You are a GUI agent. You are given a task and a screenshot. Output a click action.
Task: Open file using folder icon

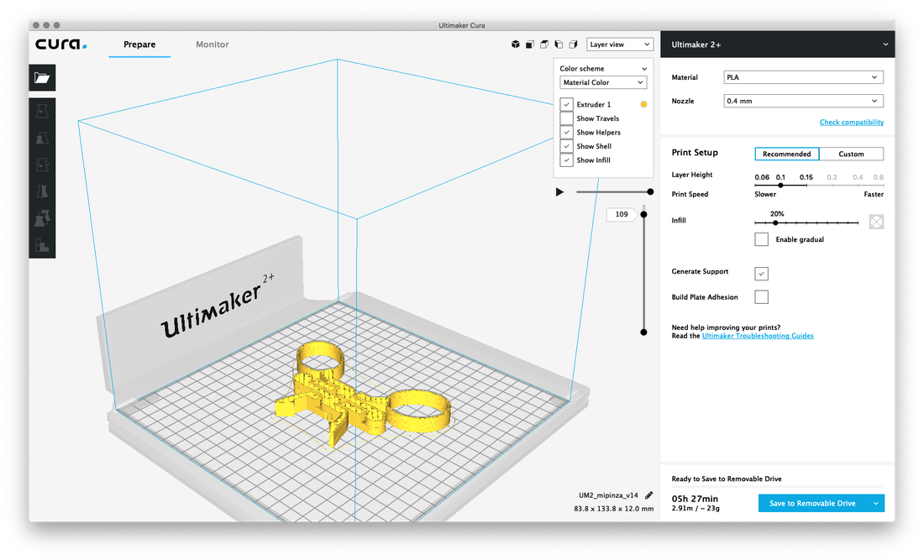tap(42, 78)
